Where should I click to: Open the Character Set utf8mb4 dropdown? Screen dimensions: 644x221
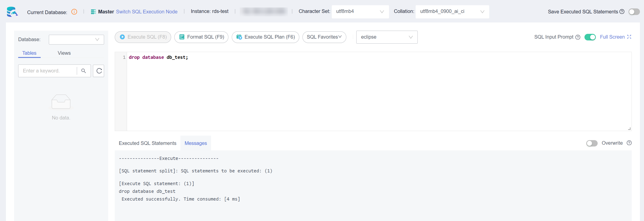coord(360,12)
